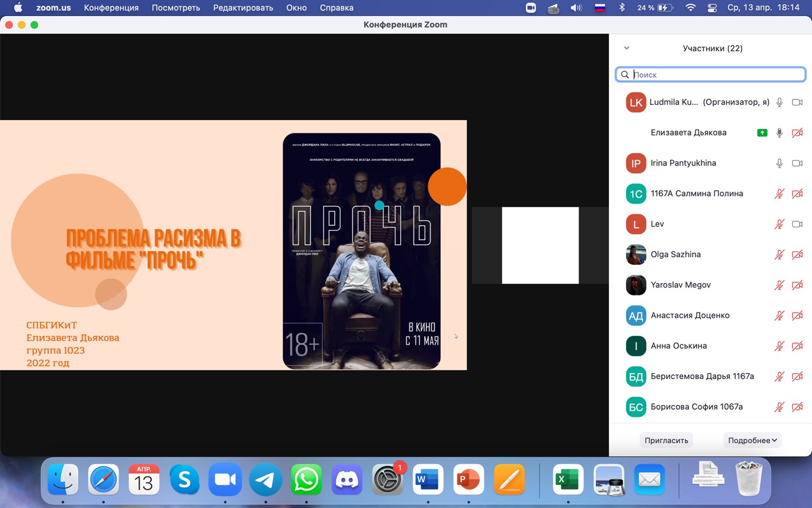
Task: Mute Ludmila Ku... organizer microphone
Action: [x=779, y=102]
